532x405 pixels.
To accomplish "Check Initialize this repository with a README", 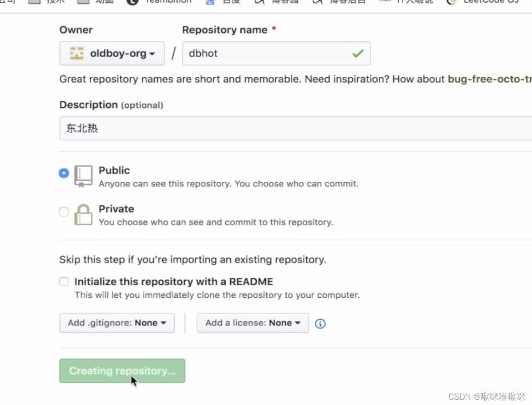I will pyautogui.click(x=64, y=282).
